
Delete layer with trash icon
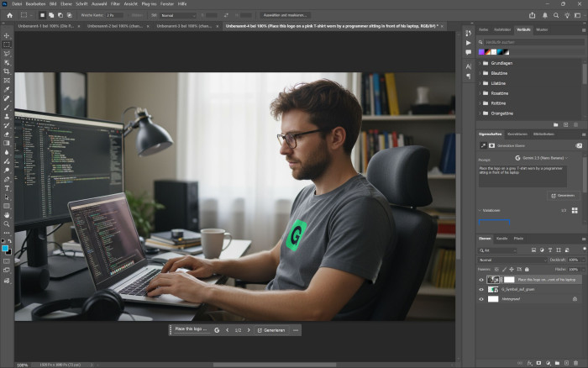(x=576, y=363)
